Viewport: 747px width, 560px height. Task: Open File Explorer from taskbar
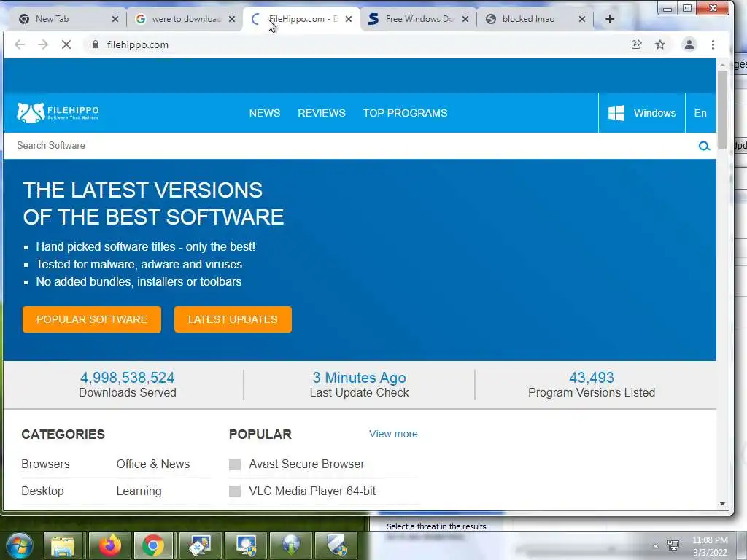pos(63,545)
